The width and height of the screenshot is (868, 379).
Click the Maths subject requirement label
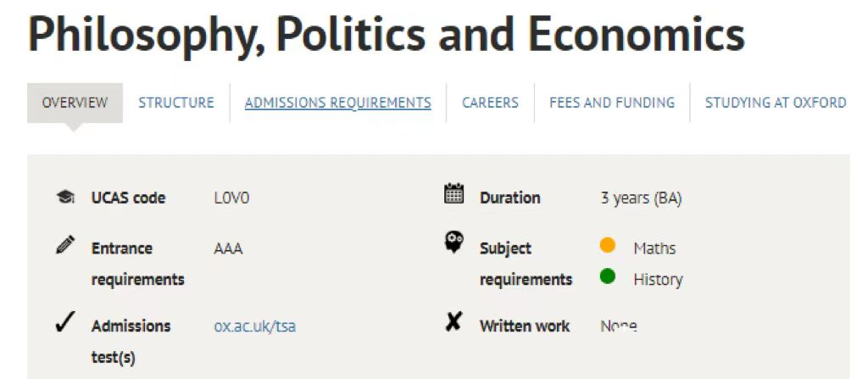[x=654, y=248]
